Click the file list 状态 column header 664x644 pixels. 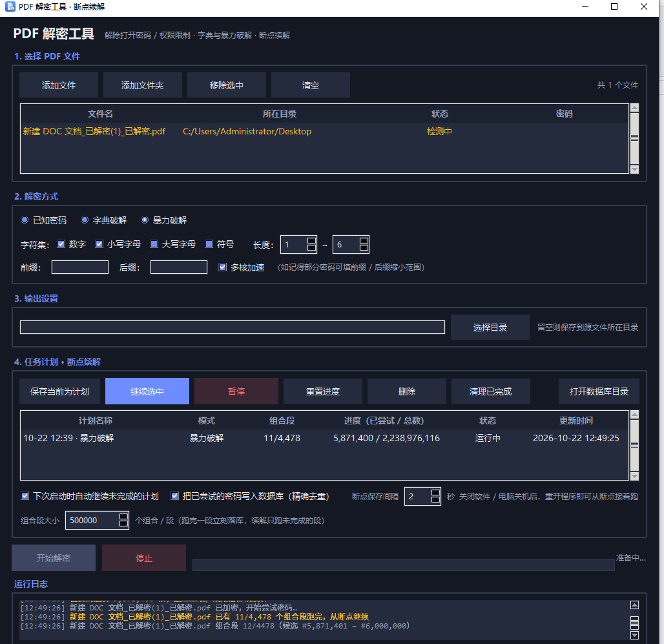click(x=440, y=114)
